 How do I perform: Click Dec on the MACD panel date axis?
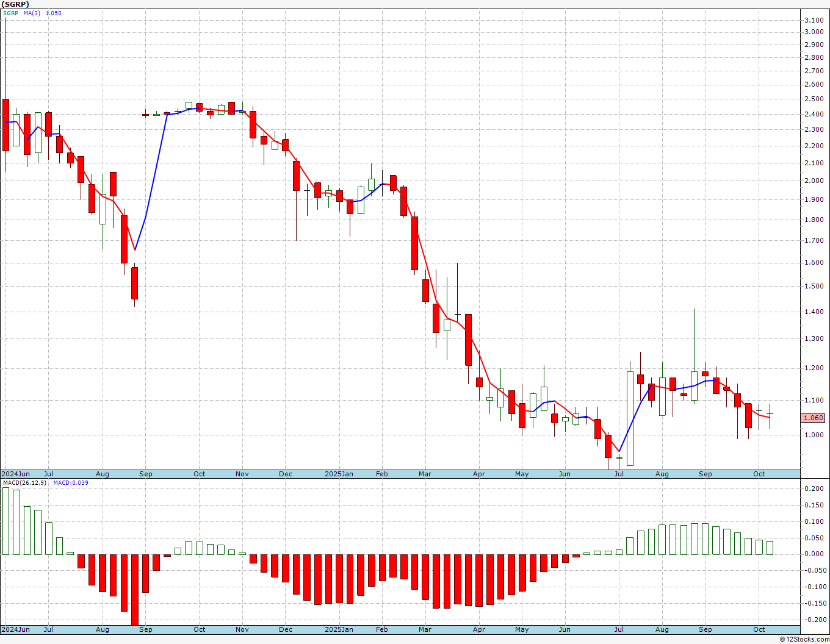[x=286, y=629]
